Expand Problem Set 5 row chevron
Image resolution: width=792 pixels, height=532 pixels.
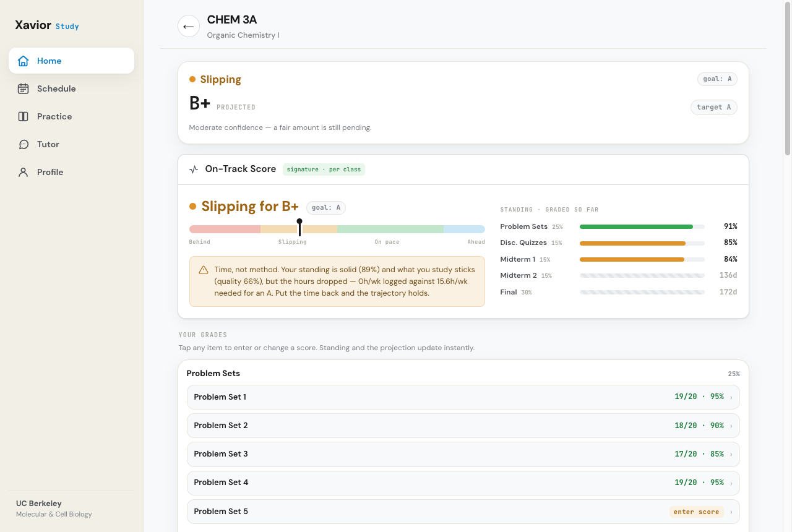731,512
